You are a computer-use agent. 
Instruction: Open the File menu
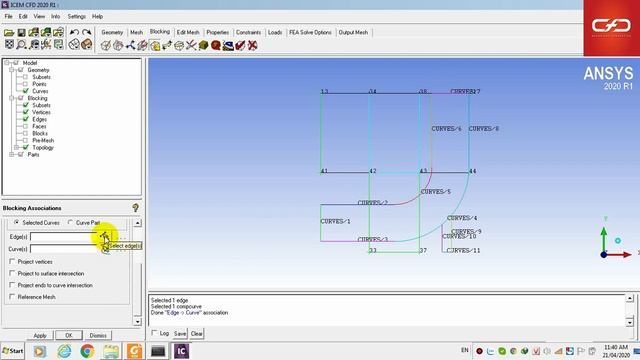coord(8,16)
